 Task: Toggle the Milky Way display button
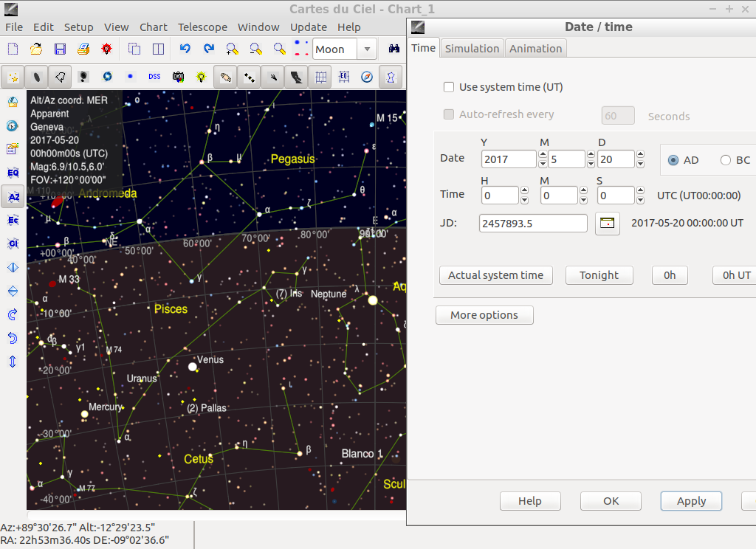(x=297, y=77)
